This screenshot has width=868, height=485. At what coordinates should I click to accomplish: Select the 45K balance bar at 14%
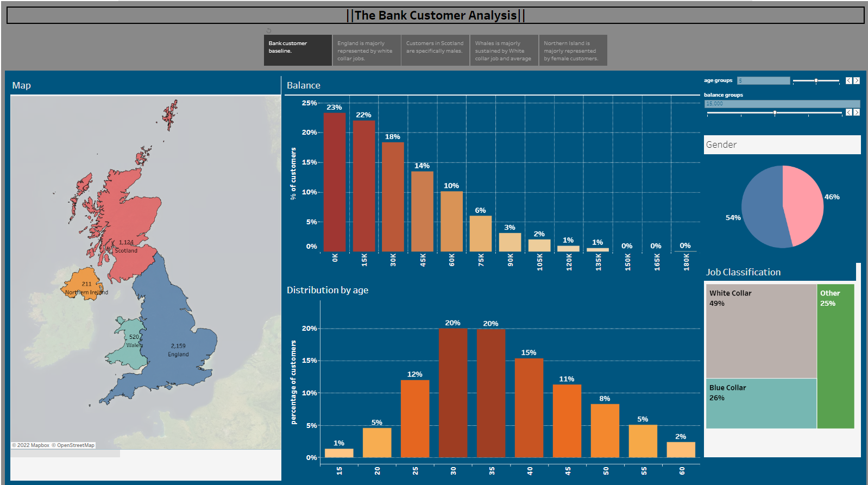(x=422, y=211)
